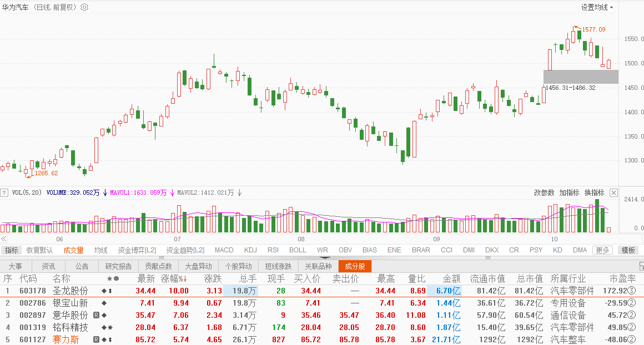Open the 公告 tab
Viewport: 644px width, 345px height.
[82, 267]
